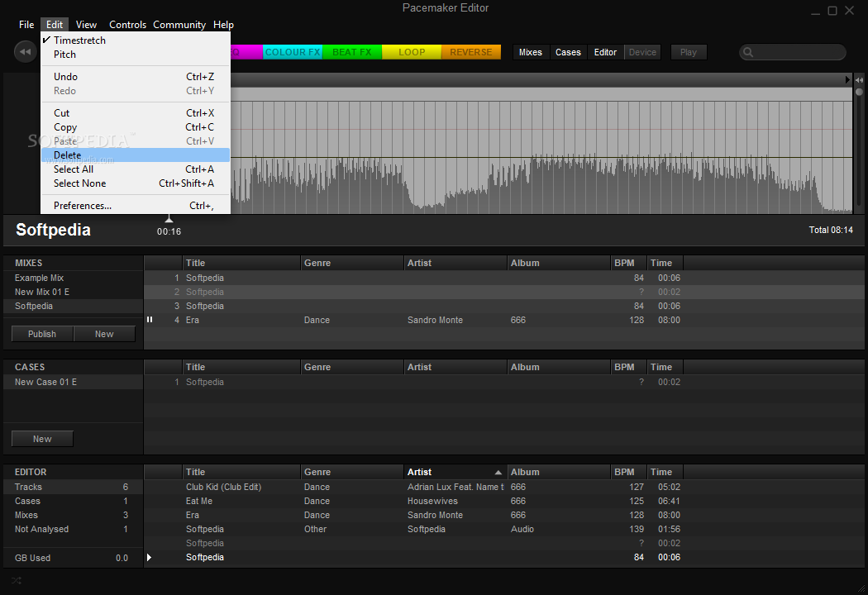Select Mixes in Editor list
This screenshot has height=595, width=868.
73,515
